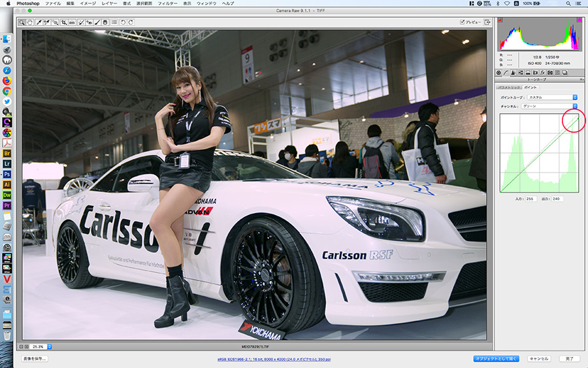Select the top-right curve point on tone curve
This screenshot has height=368, width=588.
pyautogui.click(x=578, y=119)
